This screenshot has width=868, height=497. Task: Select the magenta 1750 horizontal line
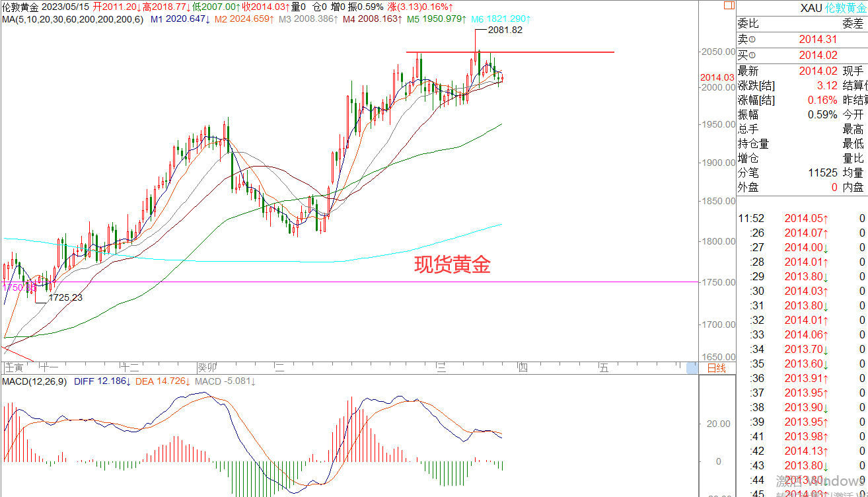(x=349, y=282)
